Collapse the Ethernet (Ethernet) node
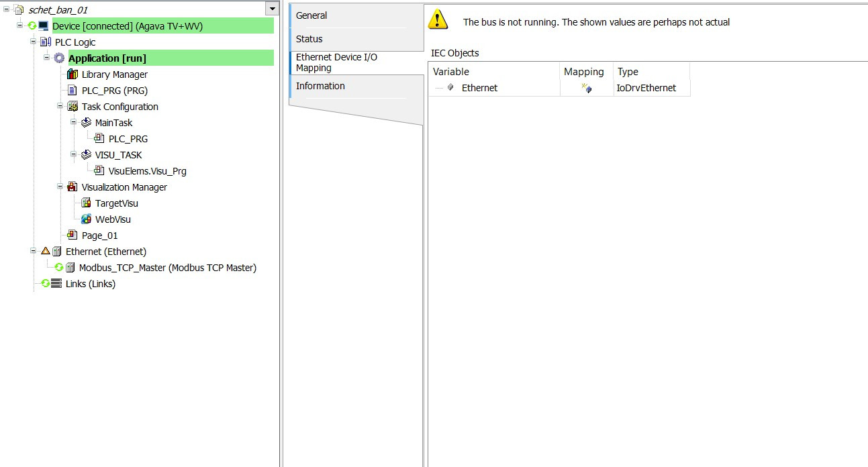The image size is (868, 467). point(34,251)
